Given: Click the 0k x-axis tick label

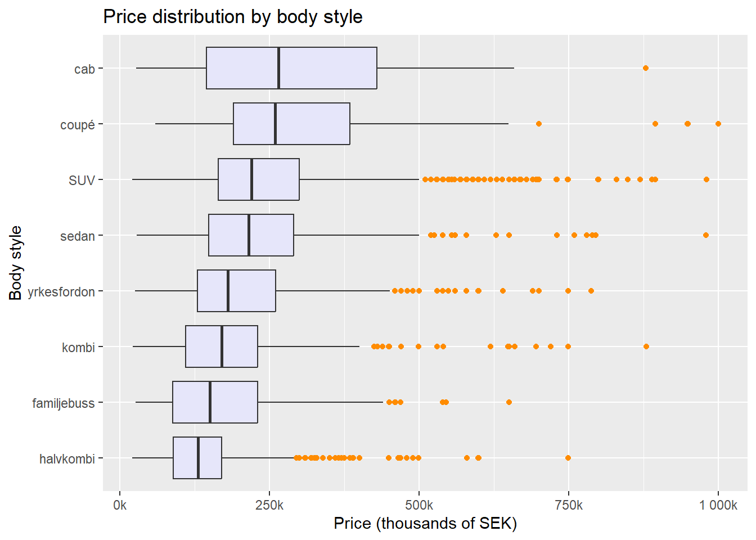Looking at the screenshot, I should point(120,505).
